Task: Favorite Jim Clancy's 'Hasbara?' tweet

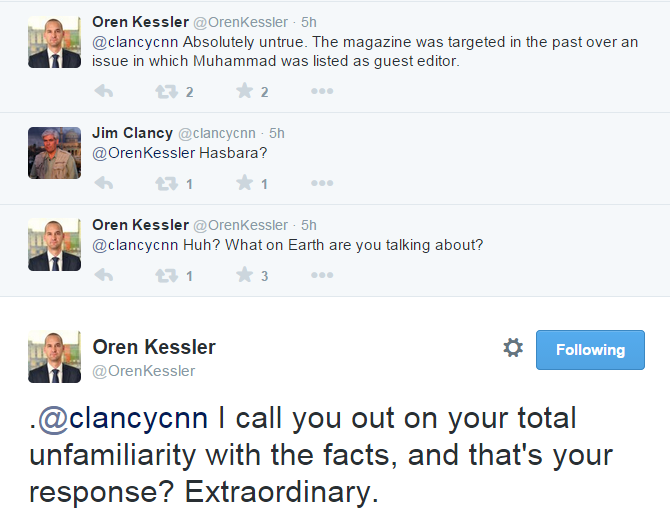Action: [244, 183]
